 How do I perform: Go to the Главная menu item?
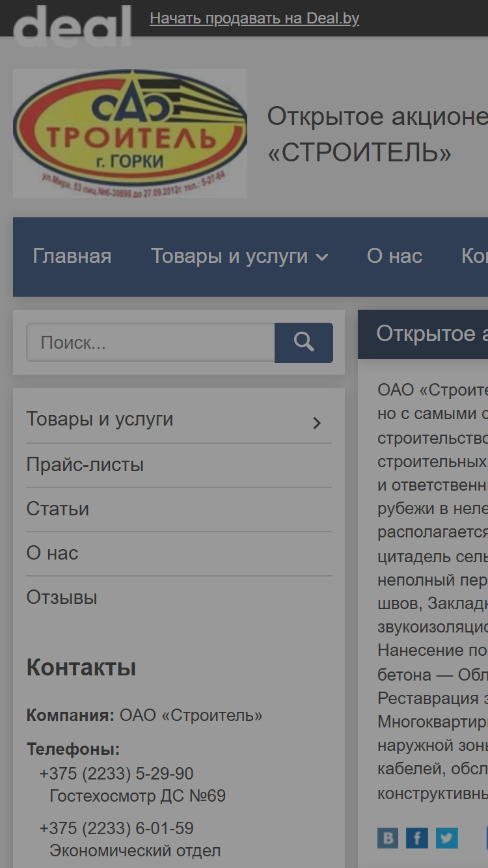72,256
